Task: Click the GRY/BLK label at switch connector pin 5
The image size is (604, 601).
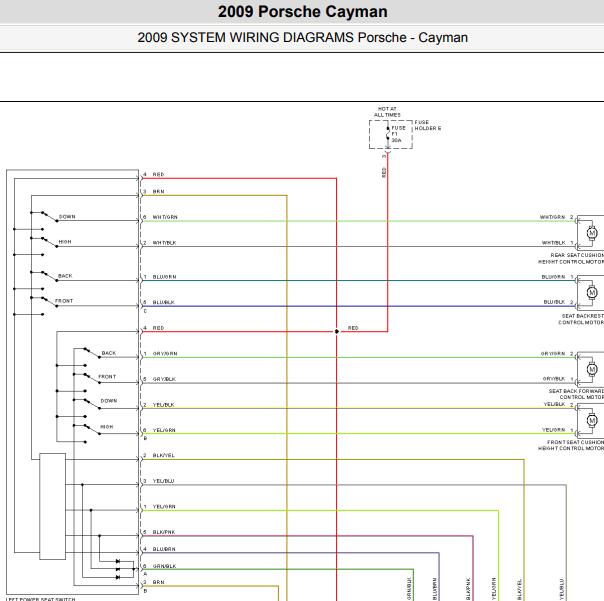Action: click(164, 379)
